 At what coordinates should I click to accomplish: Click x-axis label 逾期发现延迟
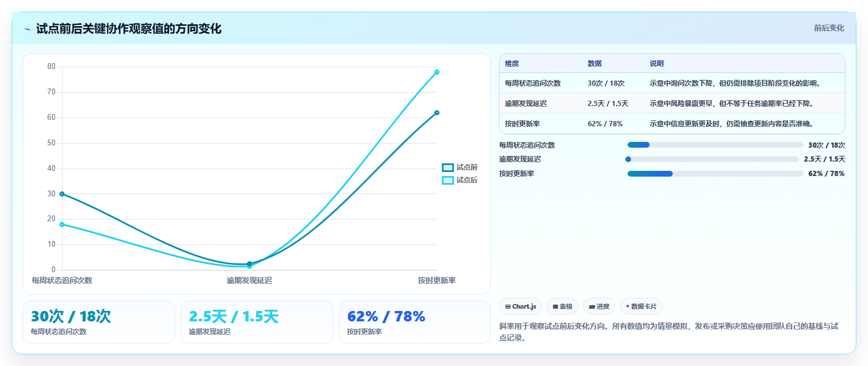click(x=249, y=280)
